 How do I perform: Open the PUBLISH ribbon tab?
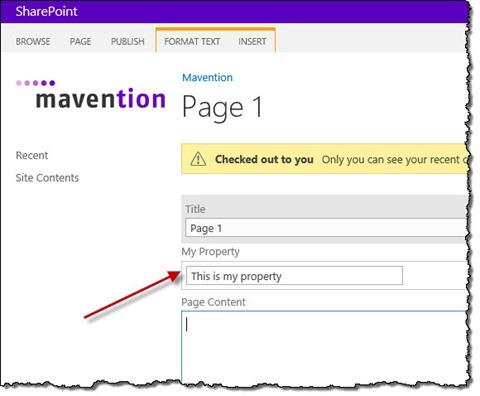pyautogui.click(x=128, y=41)
